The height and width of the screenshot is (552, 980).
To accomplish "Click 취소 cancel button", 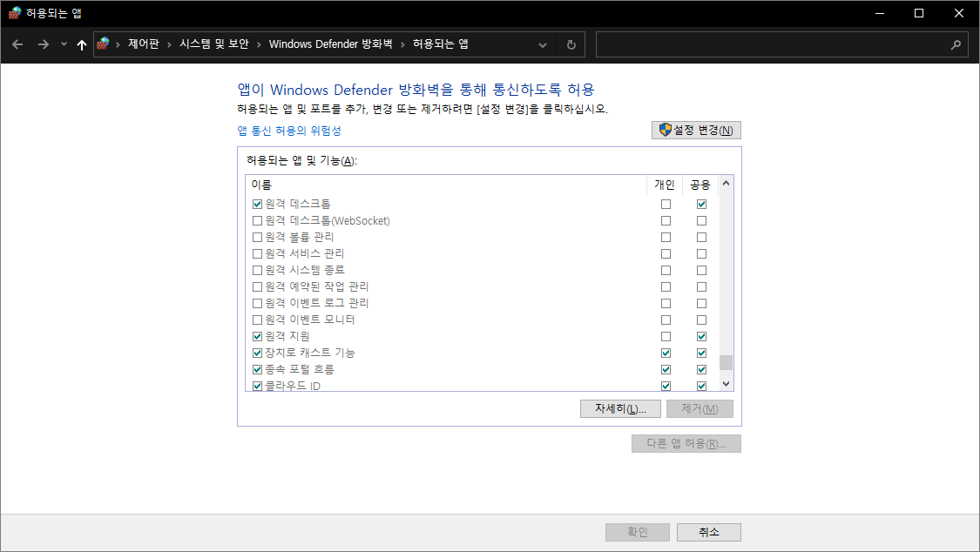I will [x=709, y=532].
